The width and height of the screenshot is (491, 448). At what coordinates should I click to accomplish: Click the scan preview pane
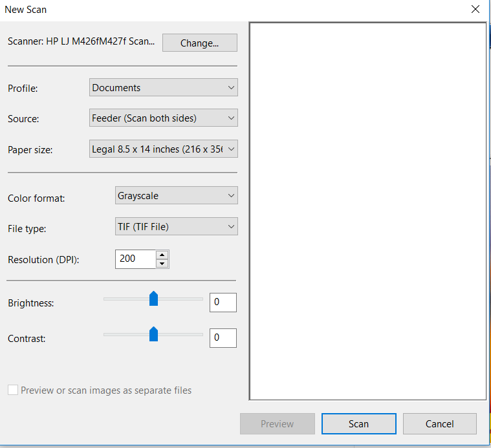(367, 211)
